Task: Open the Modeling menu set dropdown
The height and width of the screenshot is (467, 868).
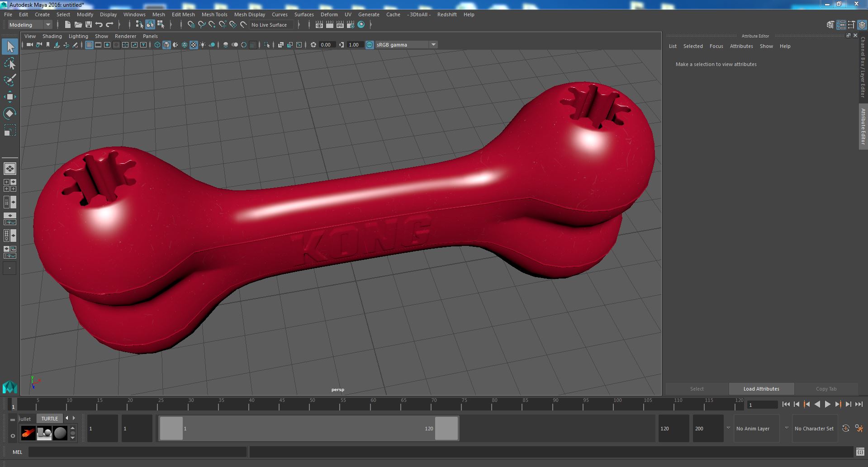Action: click(30, 25)
